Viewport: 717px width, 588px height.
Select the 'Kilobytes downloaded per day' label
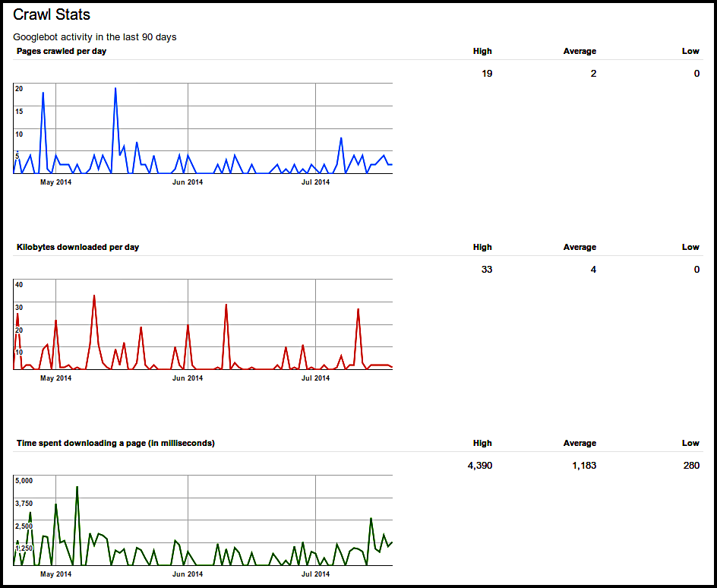coord(77,248)
